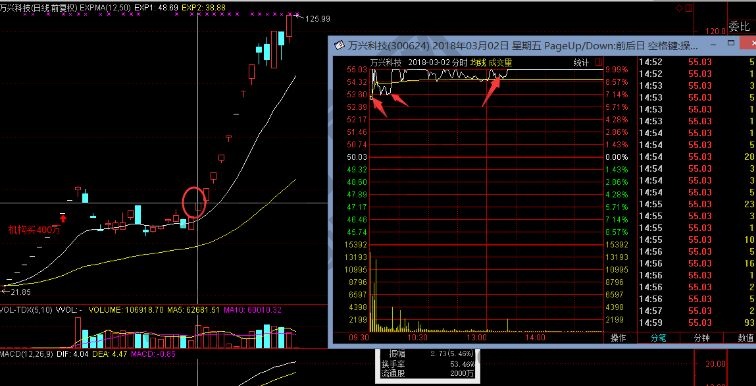
Task: Click the 万兴科技 popup window title icon
Action: tap(339, 45)
